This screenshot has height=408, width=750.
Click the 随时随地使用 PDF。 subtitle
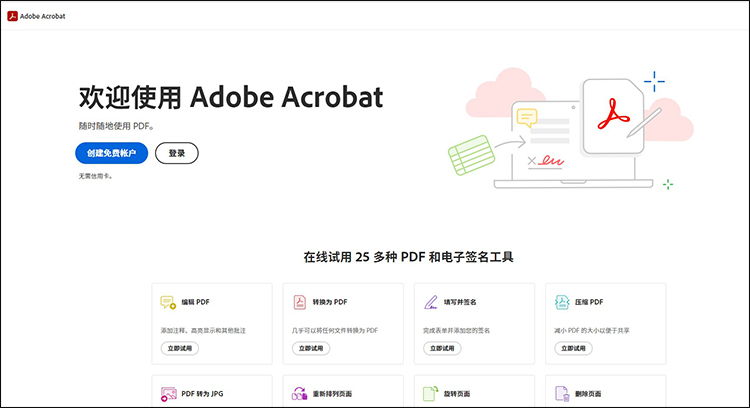click(x=116, y=126)
